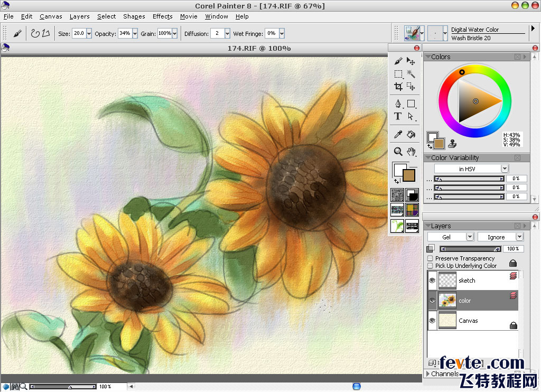
Task: Pick a hue on the color wheel ring
Action: tap(462, 72)
